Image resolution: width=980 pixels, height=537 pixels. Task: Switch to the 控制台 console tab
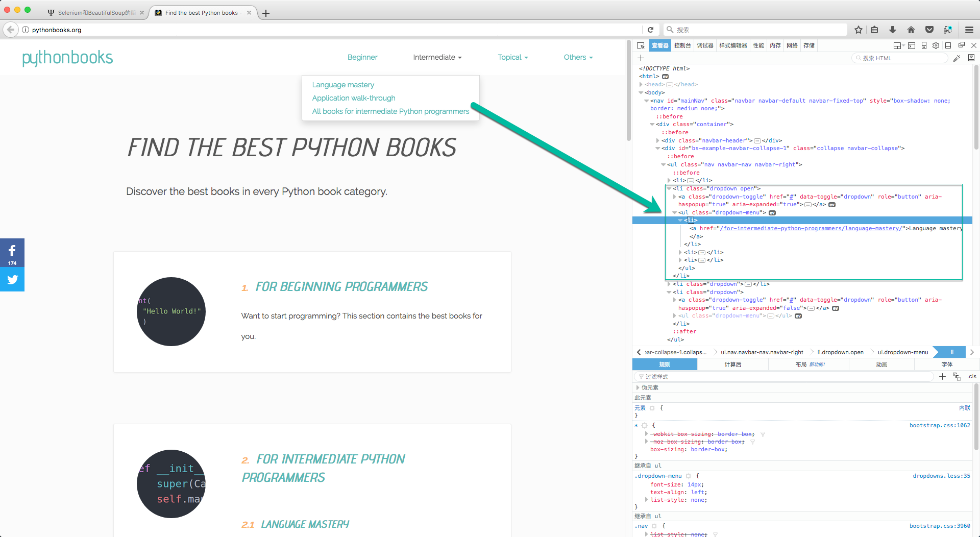tap(682, 45)
